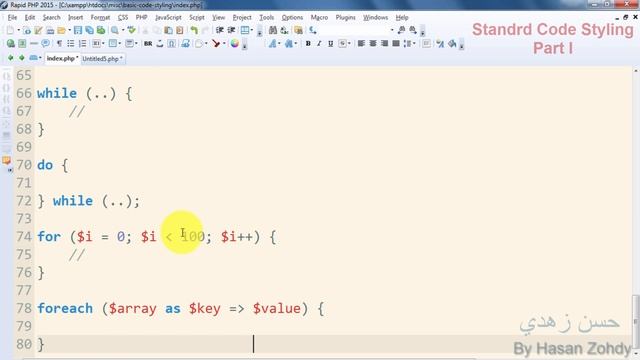Click the globe Preview in browser icon
The image size is (640, 360).
pos(11,43)
